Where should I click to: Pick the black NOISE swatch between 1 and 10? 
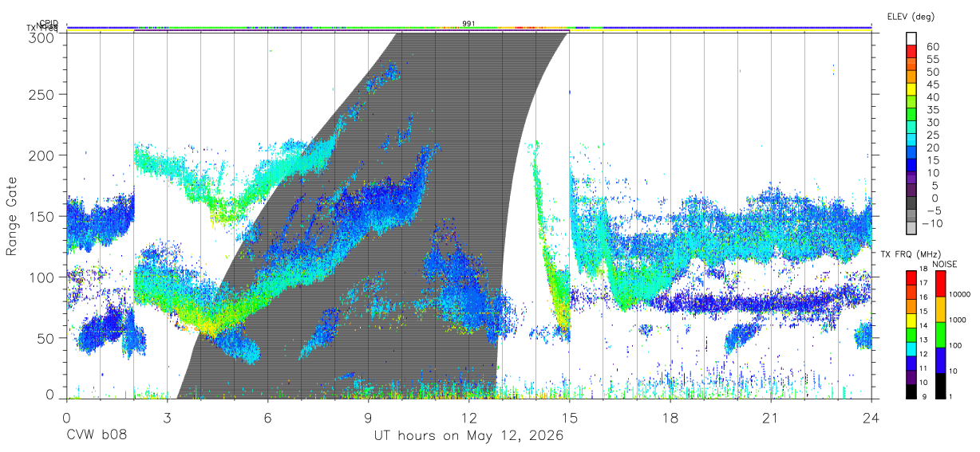coord(942,385)
